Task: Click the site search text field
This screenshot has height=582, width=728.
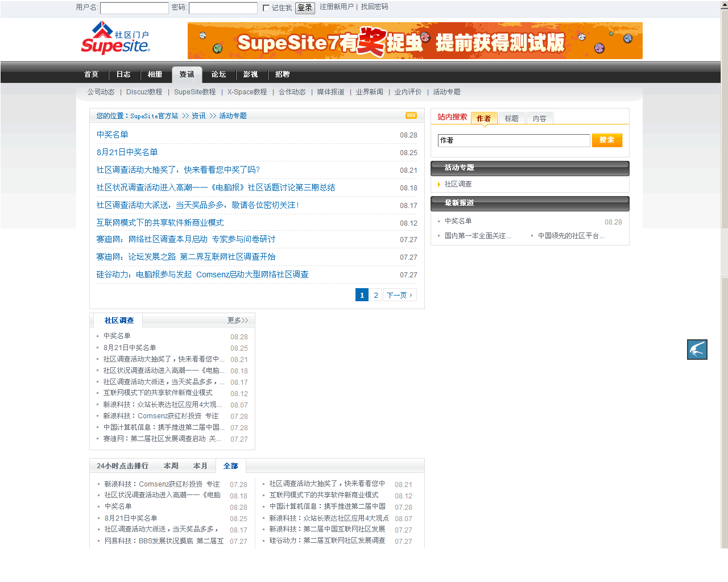Action: (x=514, y=140)
